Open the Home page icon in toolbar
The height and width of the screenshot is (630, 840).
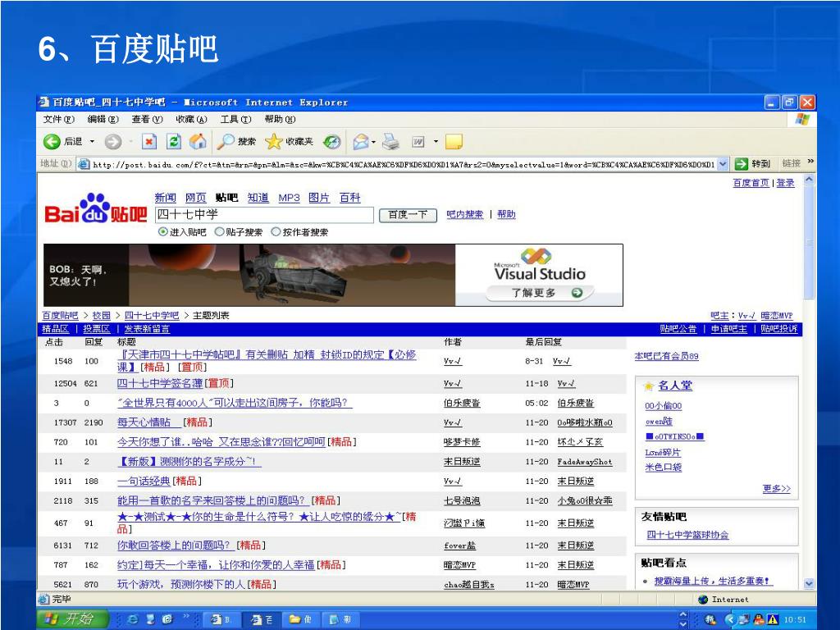click(198, 141)
